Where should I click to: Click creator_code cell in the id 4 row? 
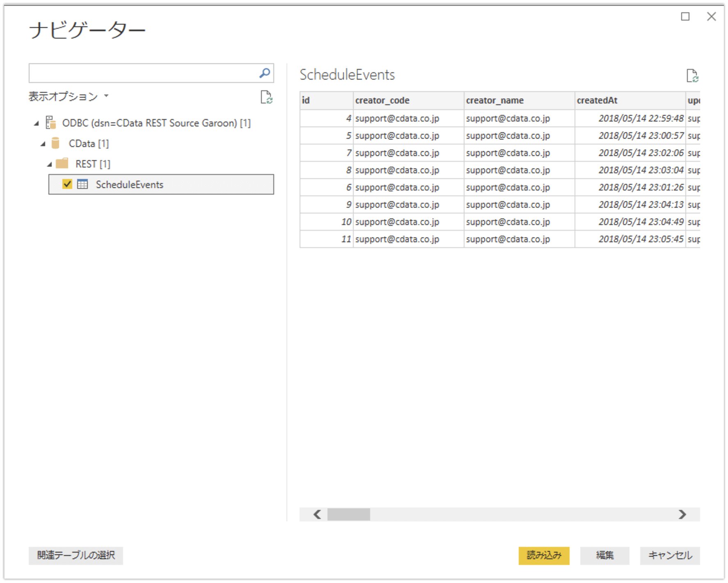[x=409, y=118]
